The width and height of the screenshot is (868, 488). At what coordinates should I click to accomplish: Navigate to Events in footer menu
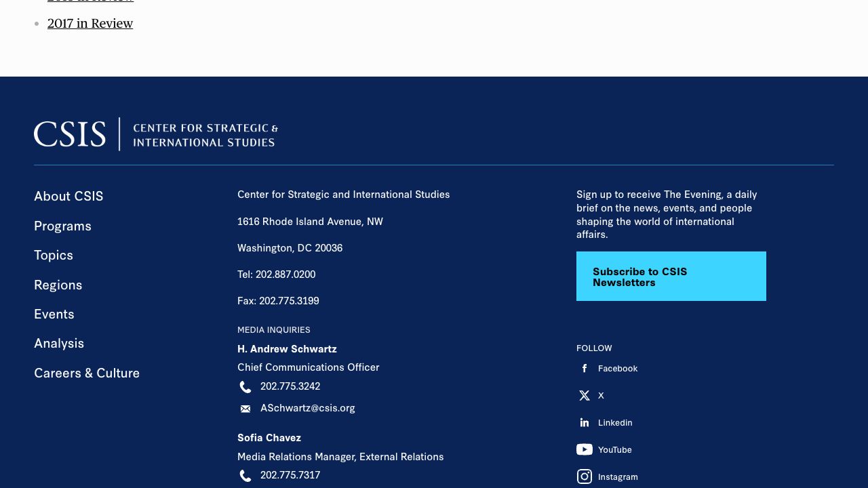point(54,314)
